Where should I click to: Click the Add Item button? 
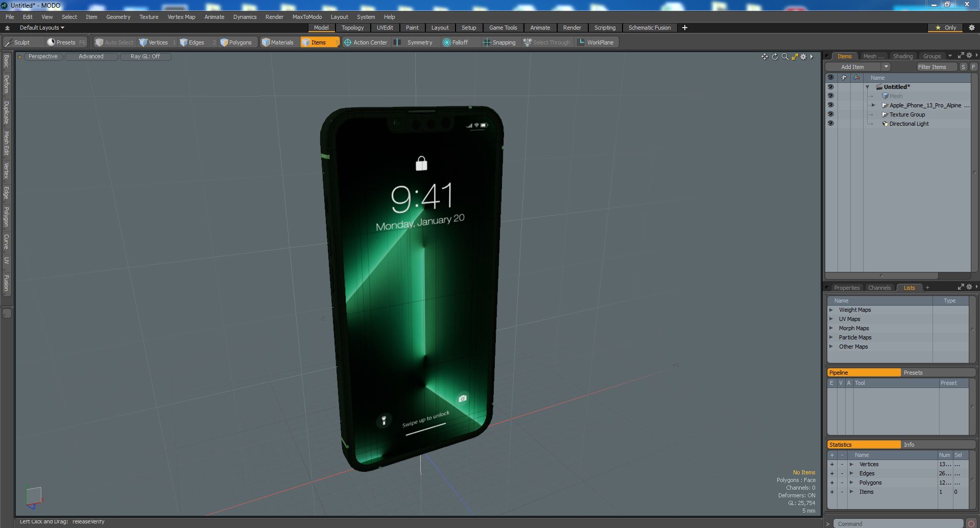click(x=852, y=67)
